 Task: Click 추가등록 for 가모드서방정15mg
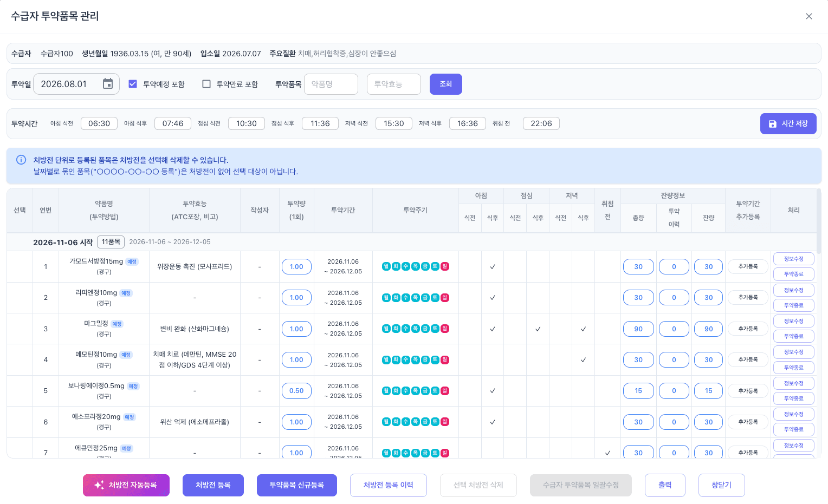pos(748,266)
